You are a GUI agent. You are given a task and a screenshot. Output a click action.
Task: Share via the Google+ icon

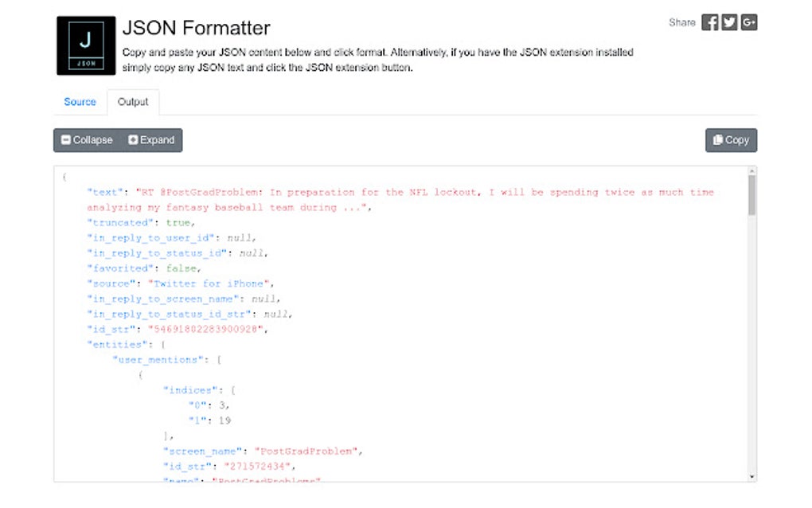tap(748, 22)
